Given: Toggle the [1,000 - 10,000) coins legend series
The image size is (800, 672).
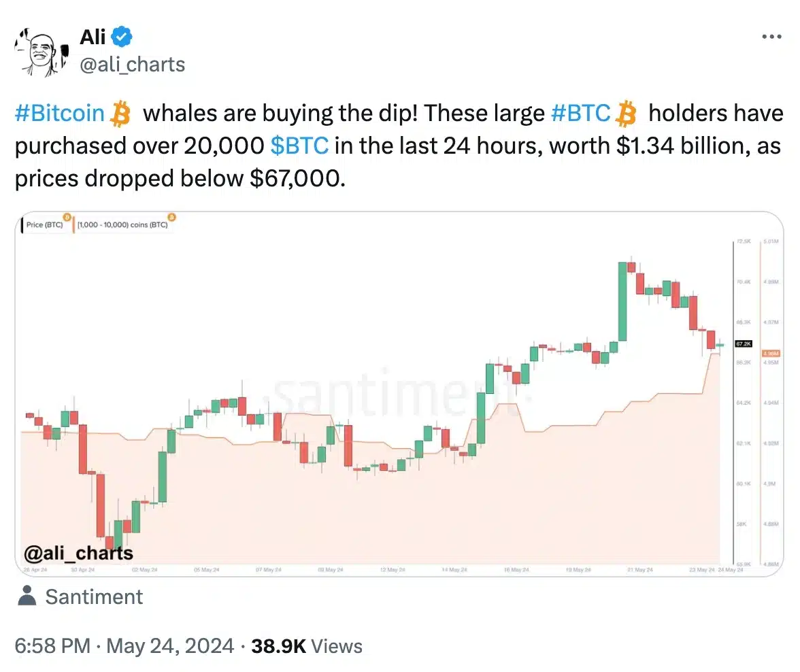Looking at the screenshot, I should click(122, 225).
